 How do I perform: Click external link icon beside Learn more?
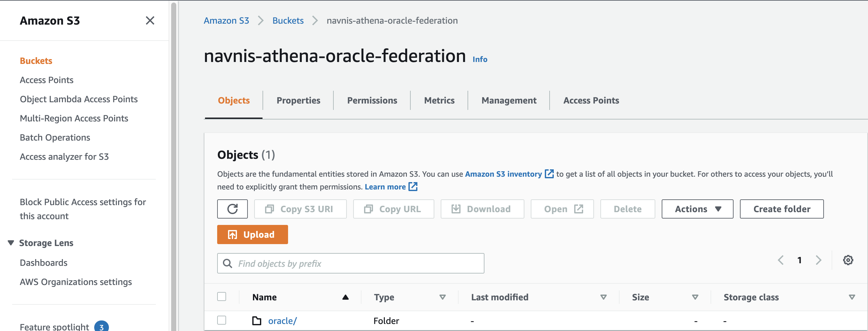click(x=413, y=187)
